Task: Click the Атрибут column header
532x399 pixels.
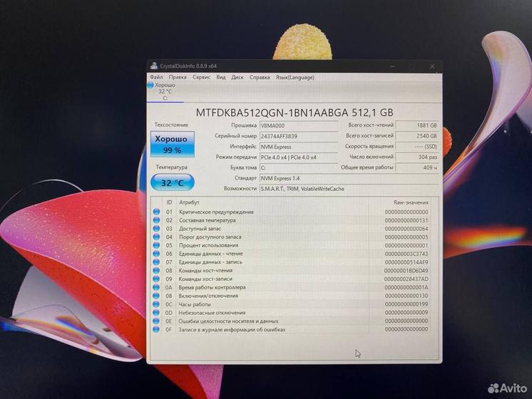Action: pos(189,202)
